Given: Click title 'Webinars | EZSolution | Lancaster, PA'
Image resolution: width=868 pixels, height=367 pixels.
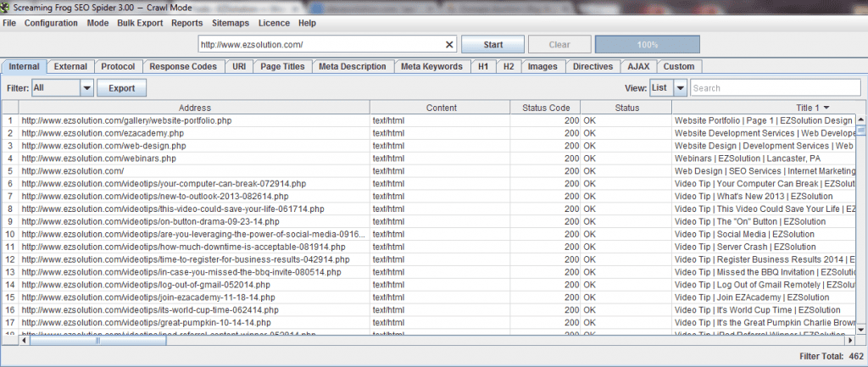Looking at the screenshot, I should coord(748,158).
